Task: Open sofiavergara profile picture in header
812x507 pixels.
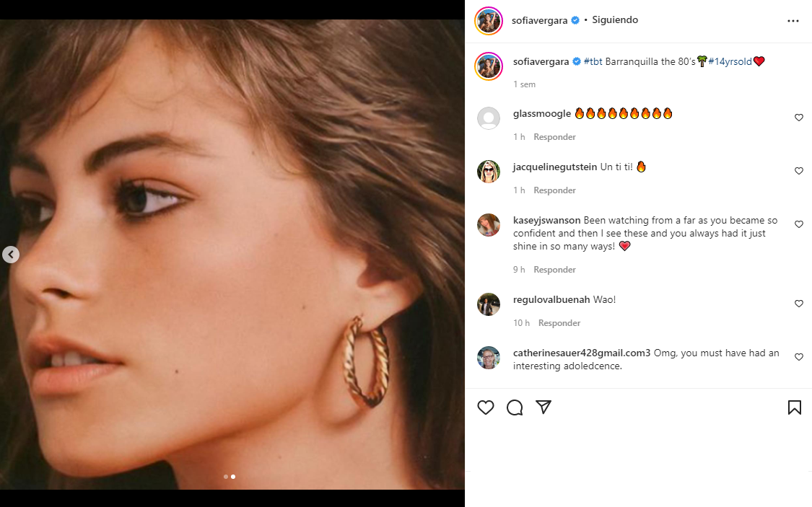Action: 489,21
